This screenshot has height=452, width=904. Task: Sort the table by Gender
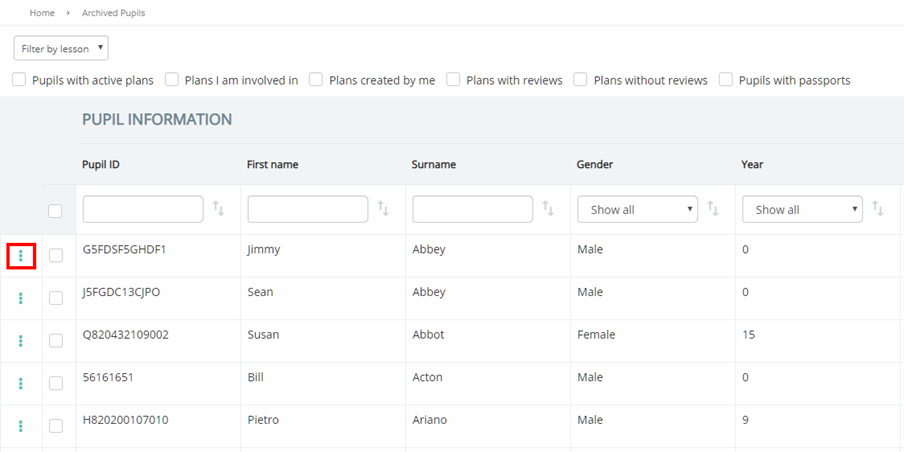click(x=713, y=209)
